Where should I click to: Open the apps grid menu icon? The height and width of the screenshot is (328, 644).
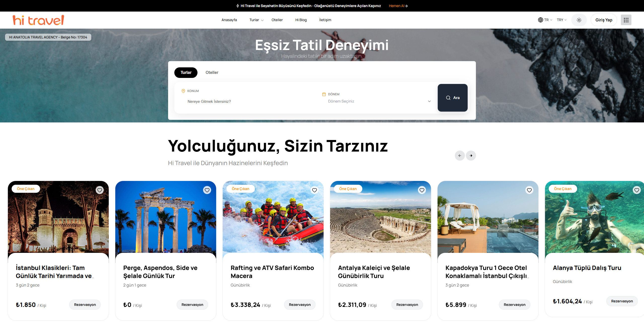click(x=626, y=20)
